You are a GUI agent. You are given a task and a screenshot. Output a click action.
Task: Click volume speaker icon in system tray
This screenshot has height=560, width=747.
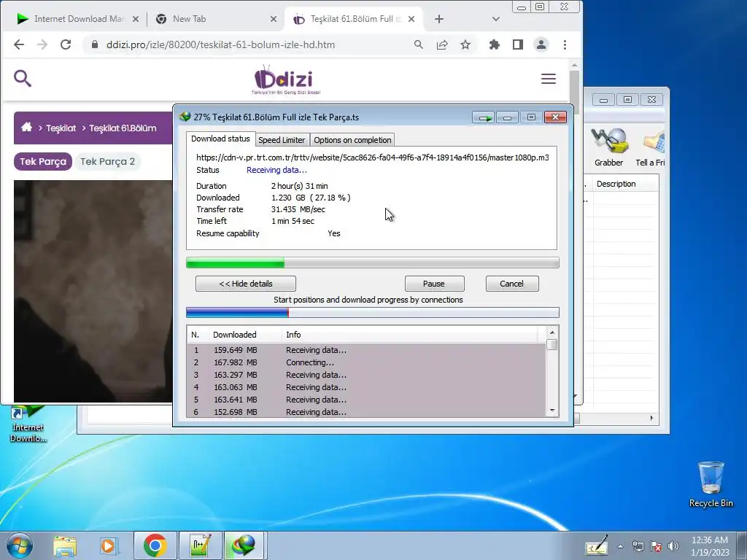(673, 546)
